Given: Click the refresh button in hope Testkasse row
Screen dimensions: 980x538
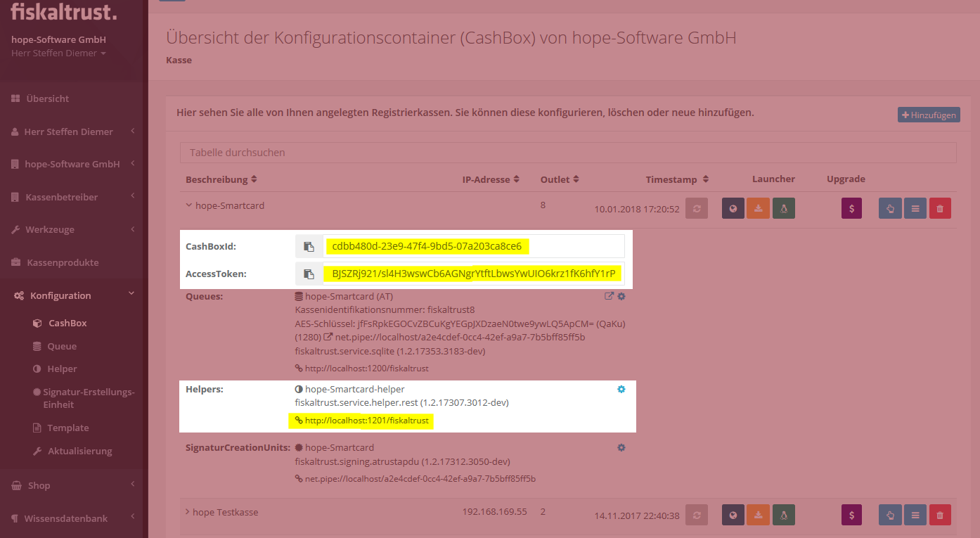Looking at the screenshot, I should click(x=696, y=515).
